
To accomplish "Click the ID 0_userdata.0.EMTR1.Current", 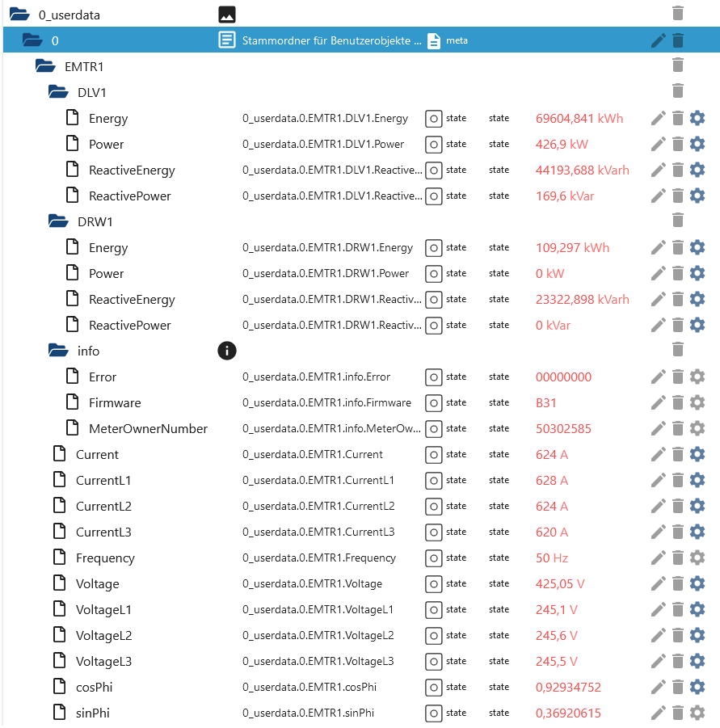I will (x=313, y=454).
